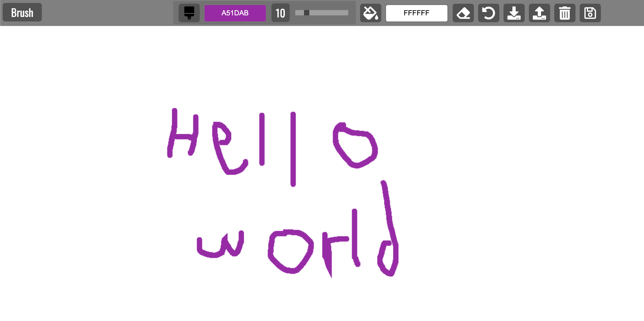
Task: Click the paint bucket fill icon
Action: coord(370,13)
